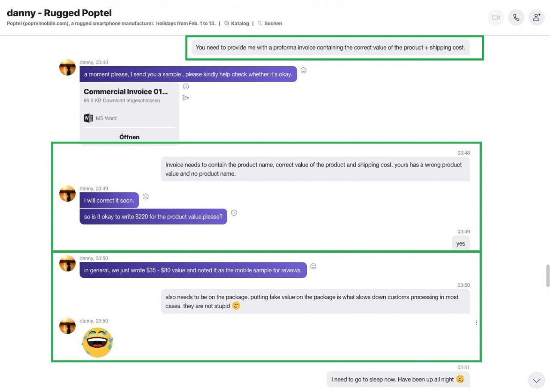Add reaction next to Commercial Invoice file
The height and width of the screenshot is (392, 550).
[186, 86]
